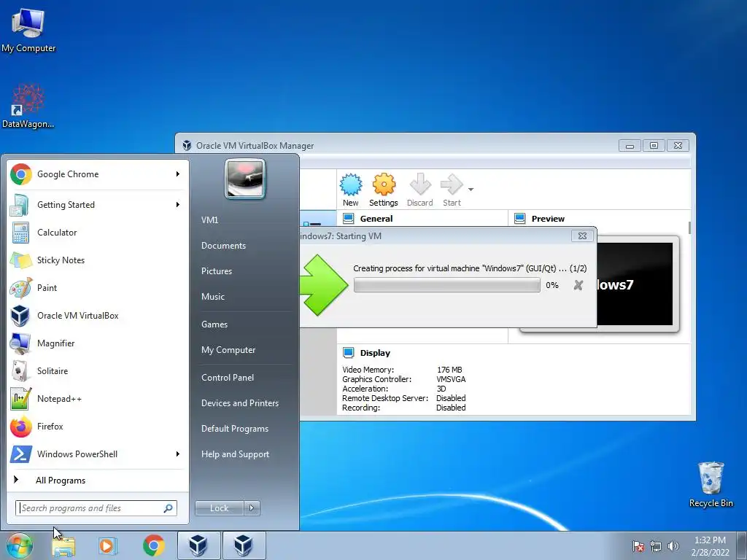The image size is (747, 560).
Task: Click network tray icon
Action: pyautogui.click(x=656, y=546)
